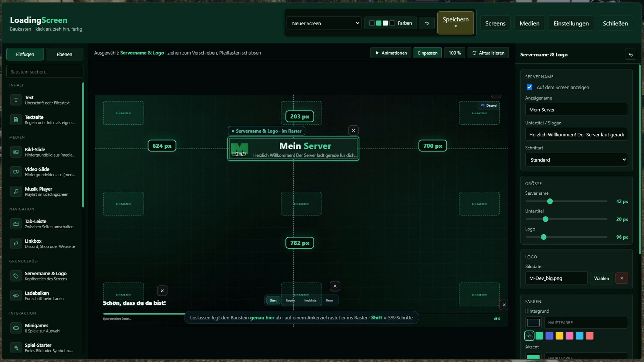Pick the yellow Hintergrund color swatch
The image size is (644, 362).
[559, 336]
